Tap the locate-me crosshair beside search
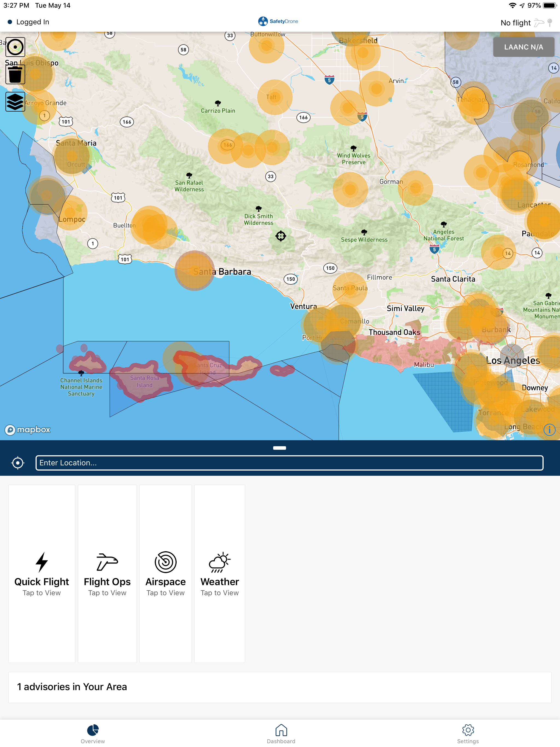Viewport: 560px width, 747px height. click(x=17, y=463)
